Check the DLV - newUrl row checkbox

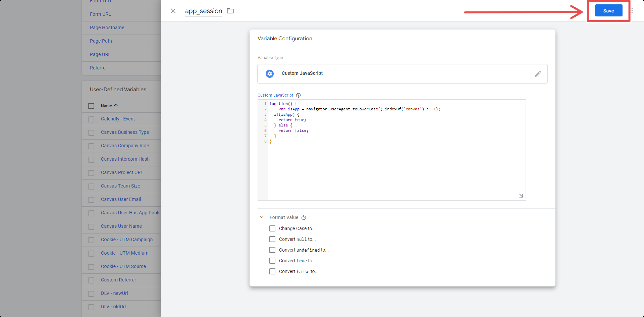tap(91, 294)
